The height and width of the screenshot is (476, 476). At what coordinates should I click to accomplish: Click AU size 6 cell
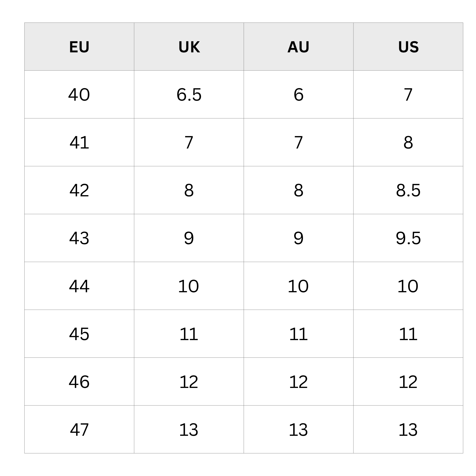coord(299,94)
